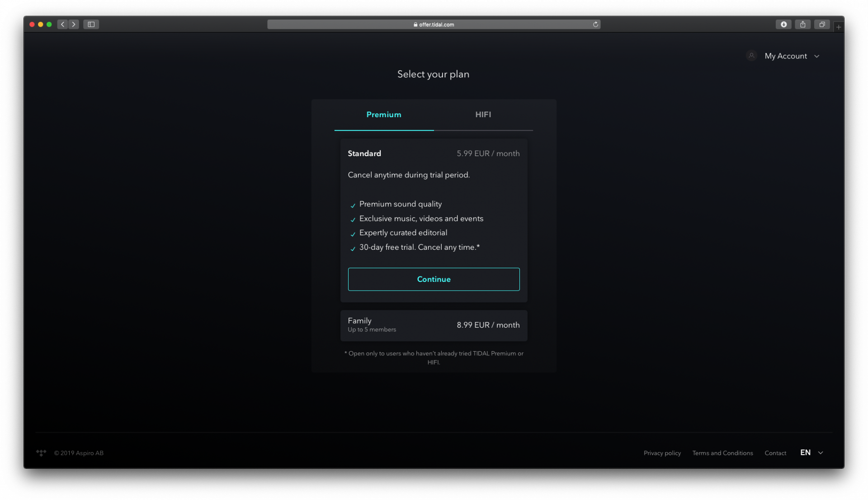Screen dimensions: 868x500
Task: Click 'Up to 5 members' subtitle
Action: tap(372, 330)
